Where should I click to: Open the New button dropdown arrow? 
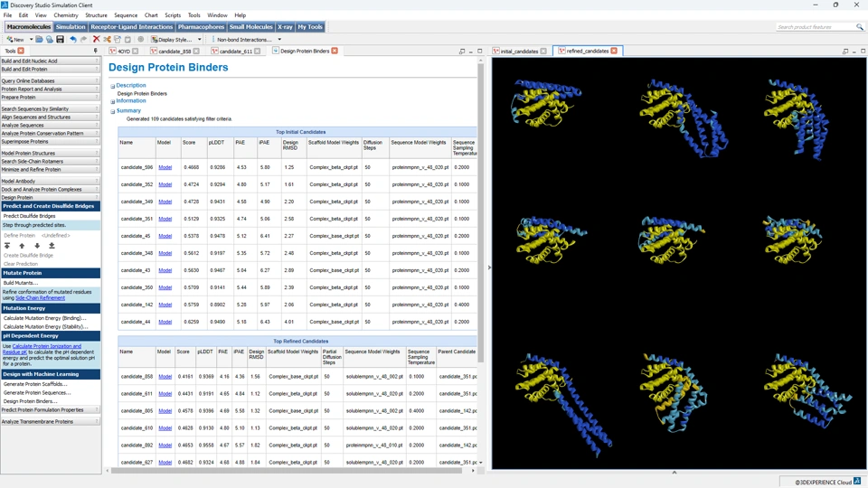(x=31, y=39)
